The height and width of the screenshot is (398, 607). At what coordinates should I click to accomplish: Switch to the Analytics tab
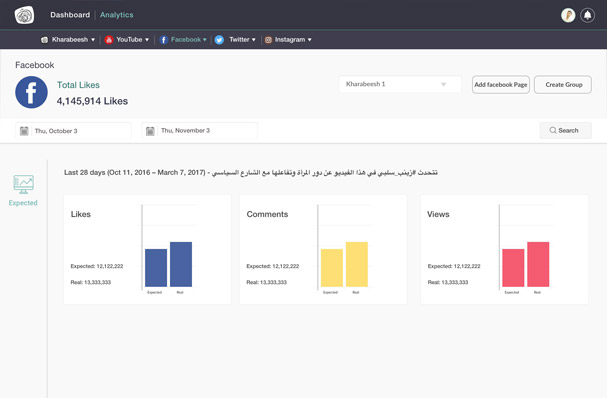[x=117, y=15]
